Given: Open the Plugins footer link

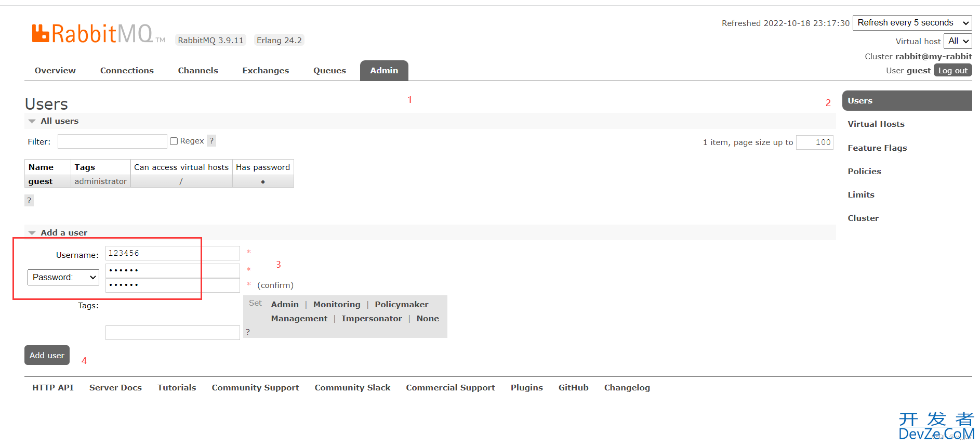Looking at the screenshot, I should click(x=526, y=388).
